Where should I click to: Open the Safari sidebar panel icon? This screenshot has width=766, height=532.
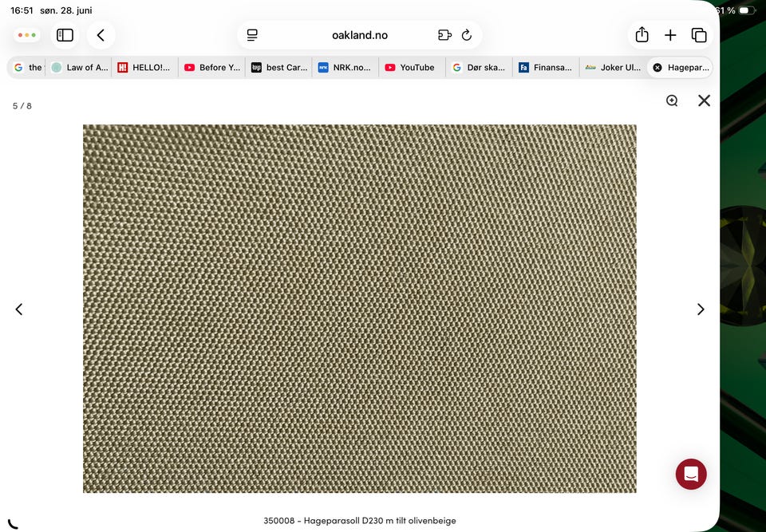(x=65, y=35)
